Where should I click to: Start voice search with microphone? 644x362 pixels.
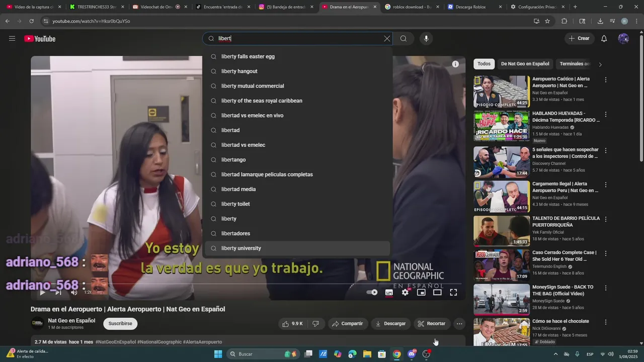pyautogui.click(x=426, y=39)
